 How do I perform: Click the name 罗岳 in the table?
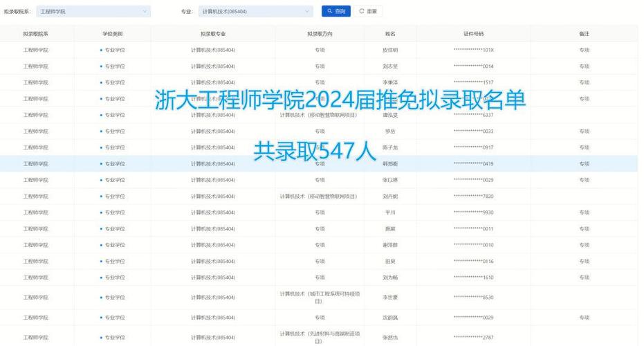tap(390, 131)
